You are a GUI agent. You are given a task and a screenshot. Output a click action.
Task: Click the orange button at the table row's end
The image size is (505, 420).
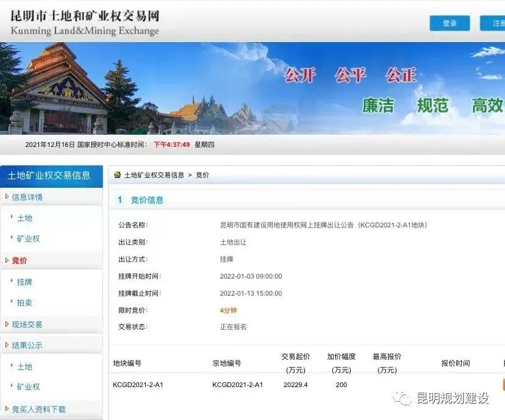pos(503,385)
